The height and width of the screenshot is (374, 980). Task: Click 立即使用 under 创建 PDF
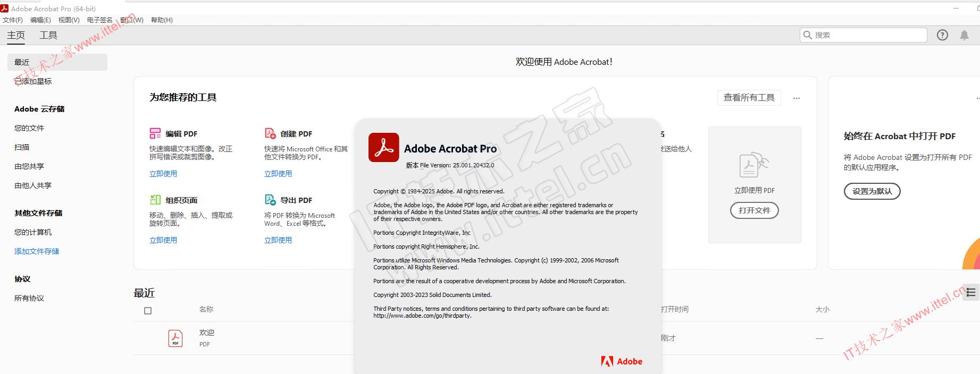click(278, 174)
